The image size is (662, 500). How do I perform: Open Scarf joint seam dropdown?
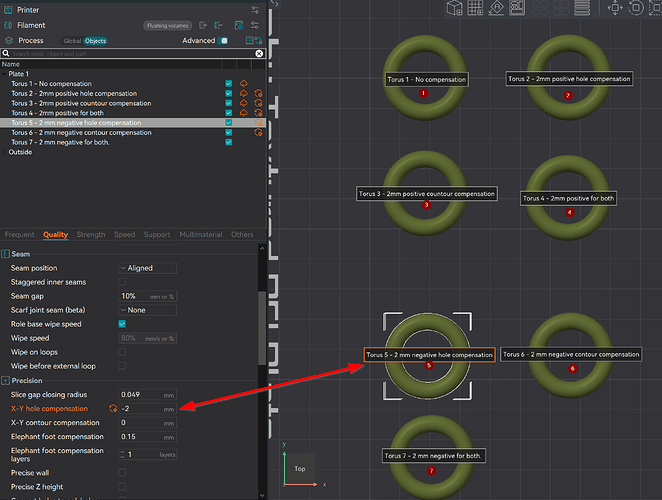coord(147,310)
